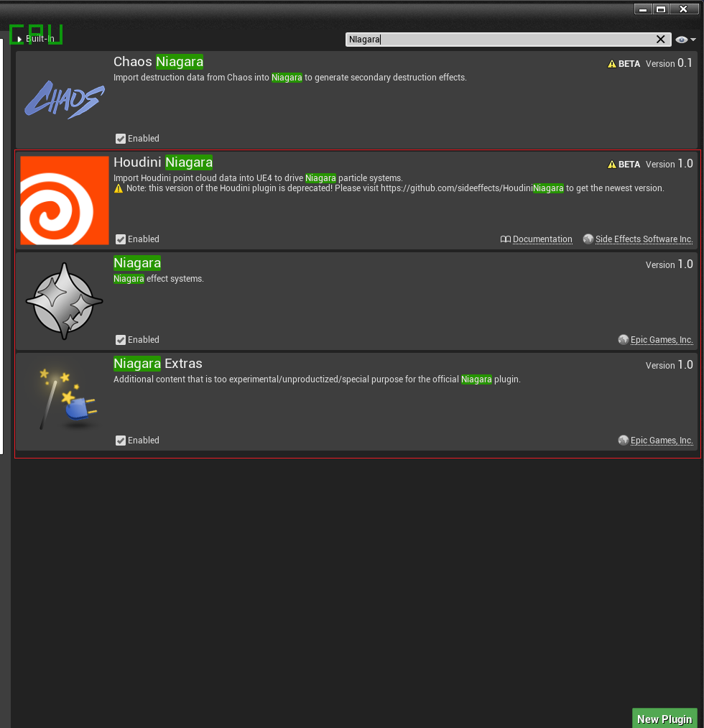The height and width of the screenshot is (728, 704).
Task: Open Epic Games, Inc. link for Niagara
Action: pos(662,340)
